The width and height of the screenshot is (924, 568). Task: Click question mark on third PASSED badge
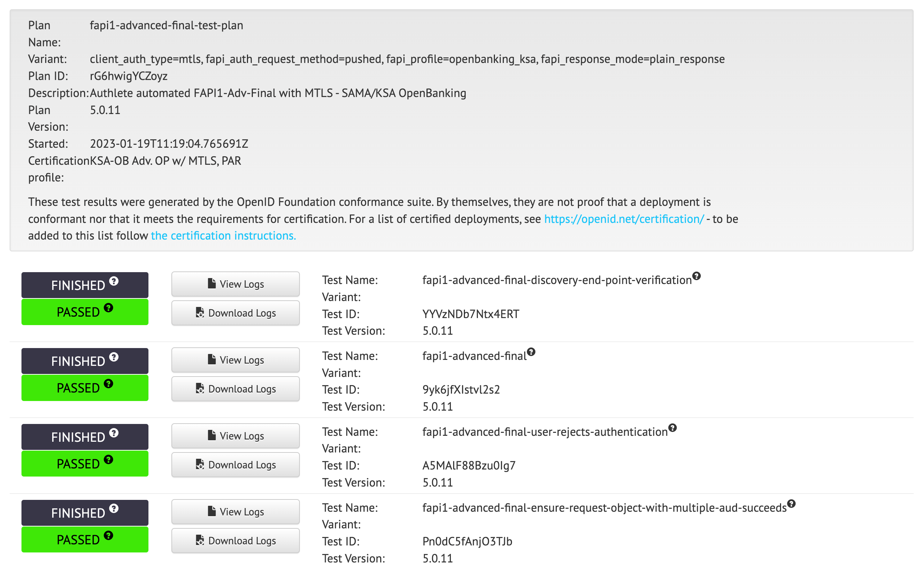108,460
